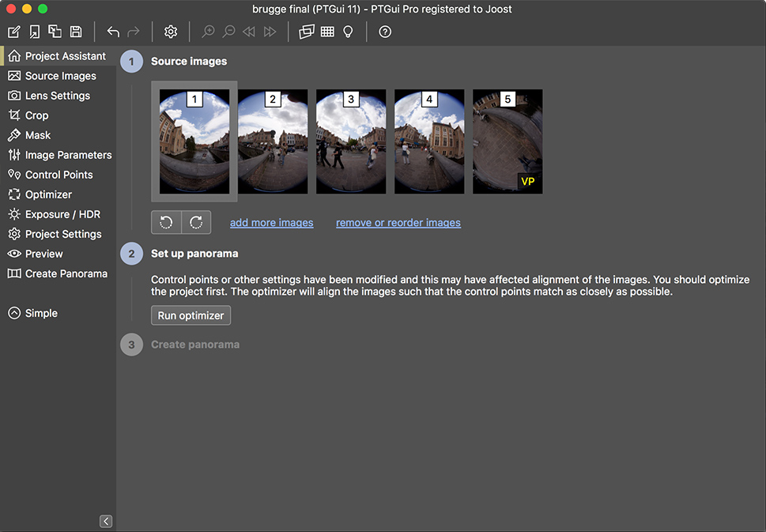Switch to the Control Points tab
Image resolution: width=766 pixels, height=532 pixels.
point(58,175)
